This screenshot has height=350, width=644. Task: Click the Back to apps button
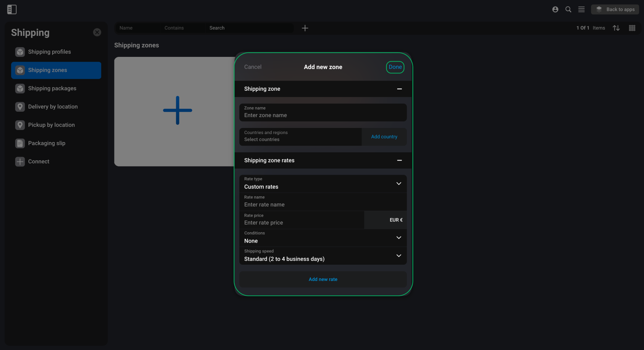coord(615,9)
